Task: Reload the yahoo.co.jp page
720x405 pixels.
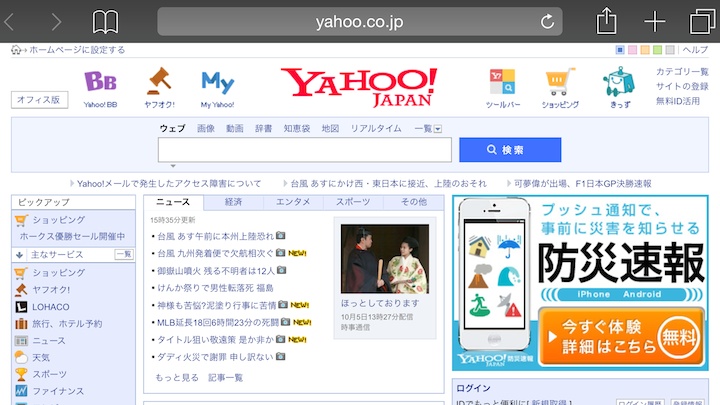Action: [x=547, y=22]
